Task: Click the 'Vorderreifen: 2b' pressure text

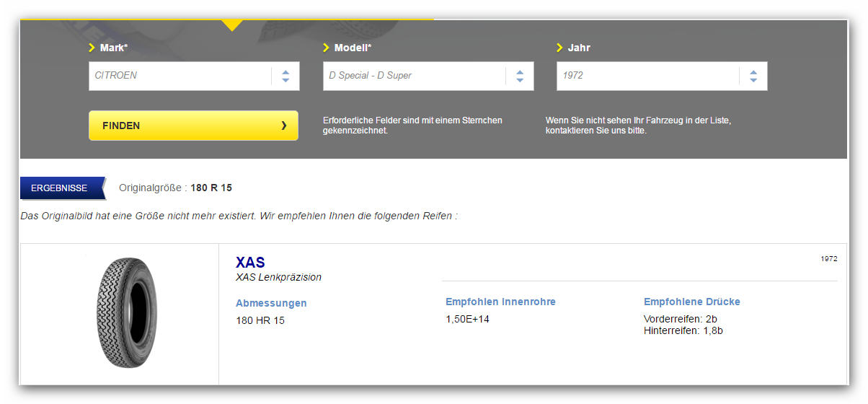Action: click(x=681, y=319)
